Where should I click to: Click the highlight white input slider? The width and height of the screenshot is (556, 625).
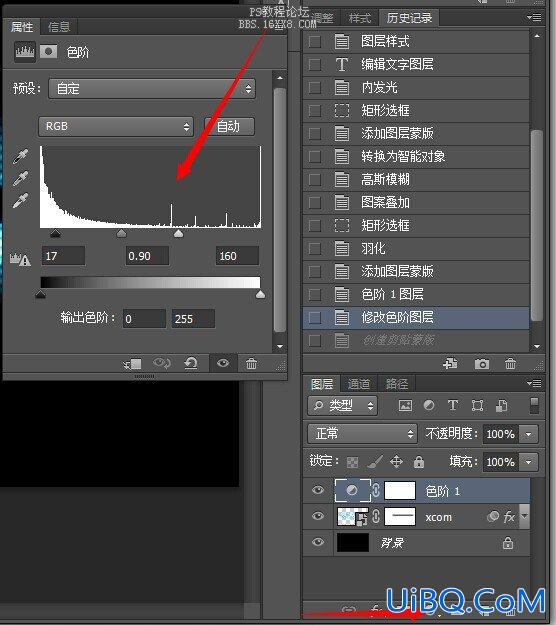(179, 233)
